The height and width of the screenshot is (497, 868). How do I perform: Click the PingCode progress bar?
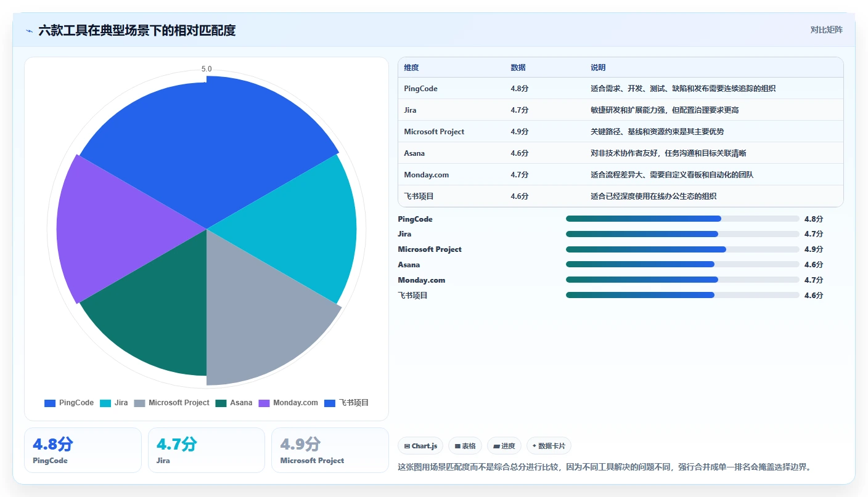tap(682, 219)
